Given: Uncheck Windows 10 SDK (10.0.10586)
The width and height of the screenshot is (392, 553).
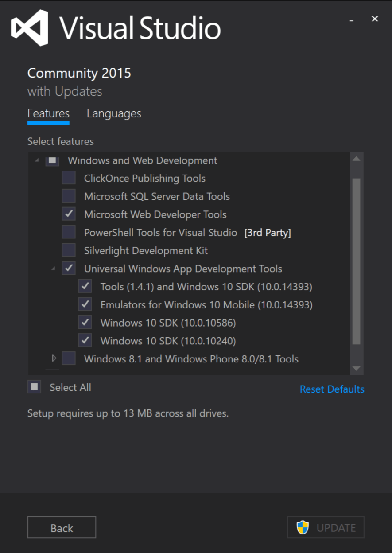Looking at the screenshot, I should pyautogui.click(x=85, y=323).
